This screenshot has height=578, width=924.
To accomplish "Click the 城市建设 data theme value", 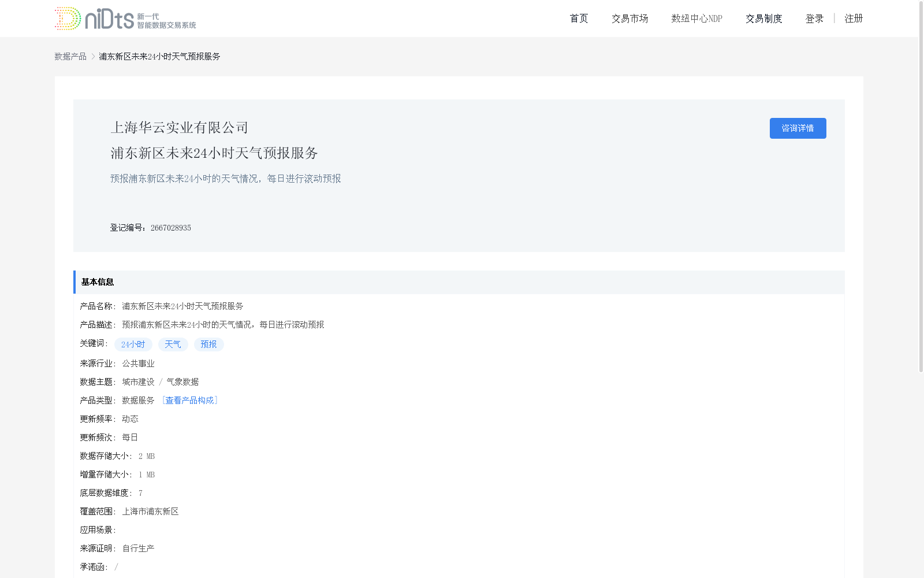I will [138, 382].
